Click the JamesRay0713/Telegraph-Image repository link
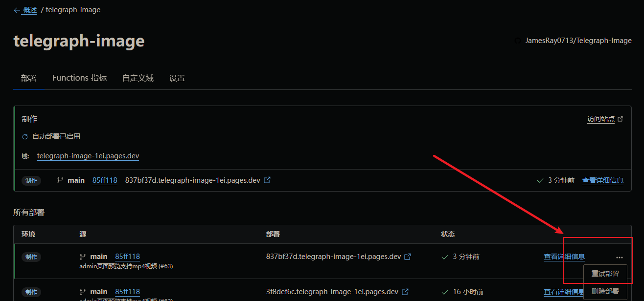 tap(578, 41)
